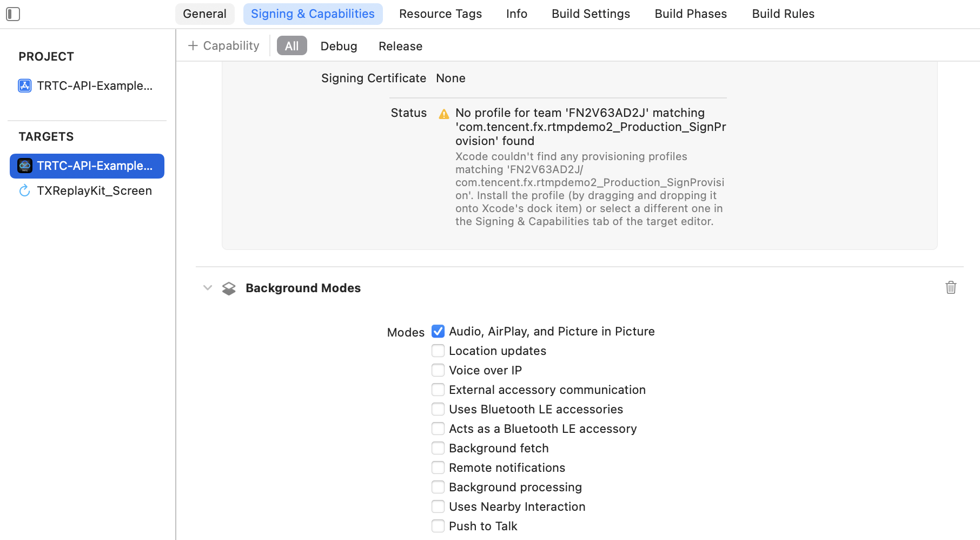This screenshot has width=980, height=540.
Task: Open the General tab
Action: 204,14
